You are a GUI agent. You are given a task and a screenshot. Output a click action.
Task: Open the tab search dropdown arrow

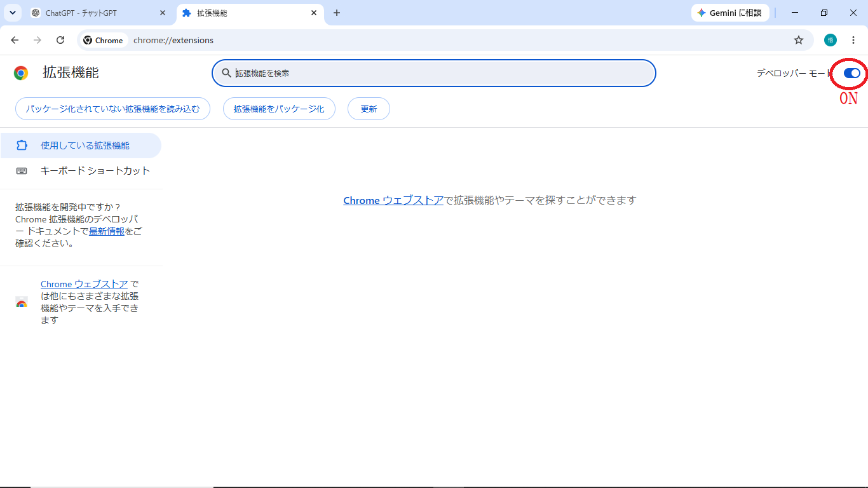(13, 13)
